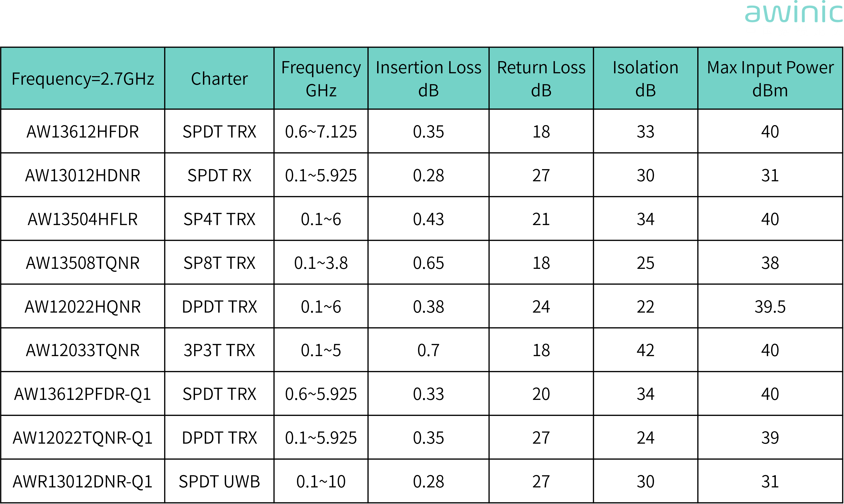The image size is (844, 504).
Task: Click the 0.6~7.125 frequency range cell
Action: [x=321, y=132]
